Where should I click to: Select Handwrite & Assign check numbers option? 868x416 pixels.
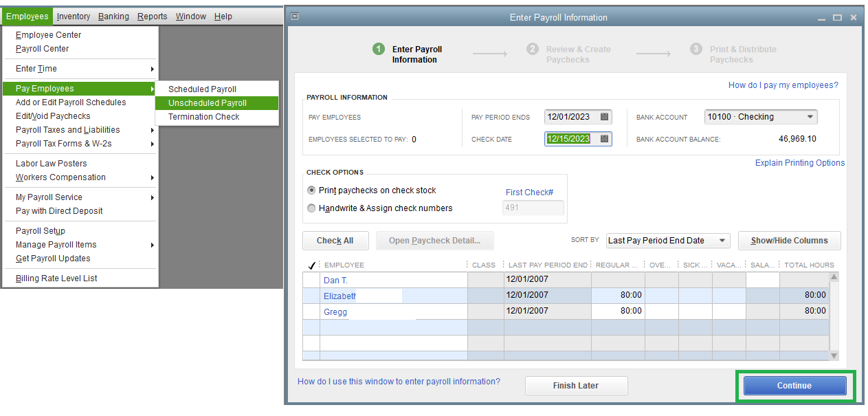pyautogui.click(x=312, y=208)
